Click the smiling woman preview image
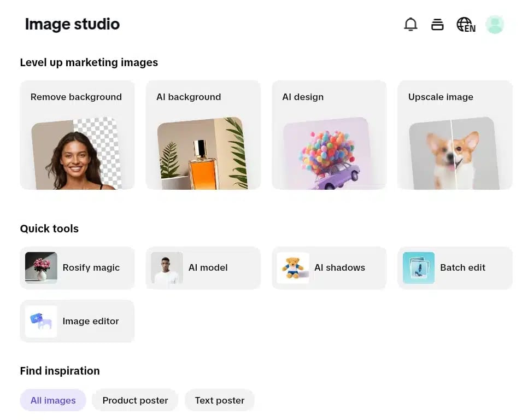The image size is (522, 420). tap(77, 154)
